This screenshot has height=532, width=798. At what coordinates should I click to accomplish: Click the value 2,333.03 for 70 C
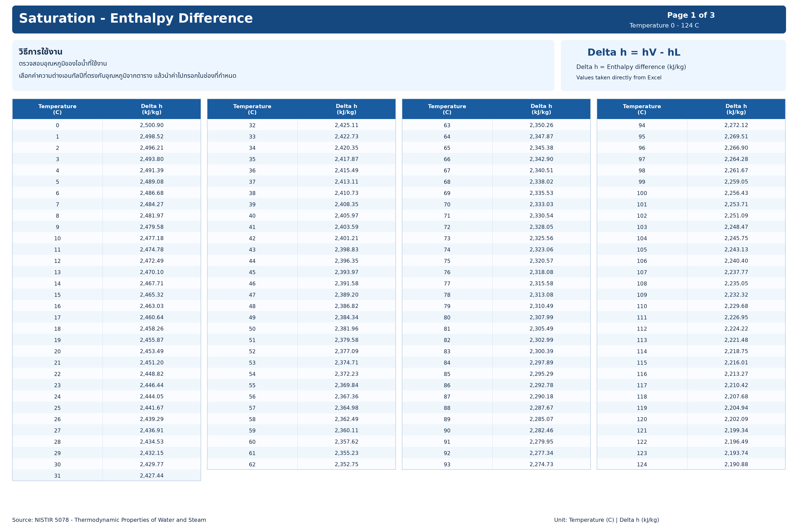click(541, 204)
